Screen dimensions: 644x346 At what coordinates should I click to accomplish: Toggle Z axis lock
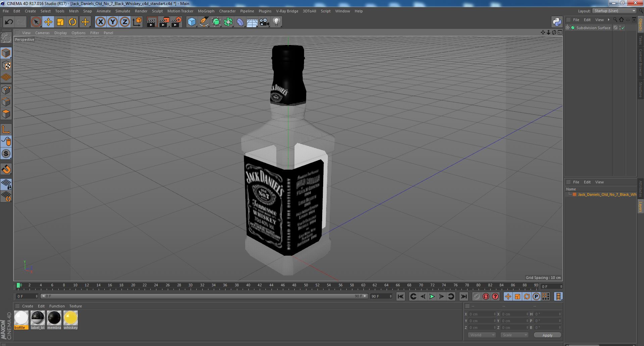(125, 22)
